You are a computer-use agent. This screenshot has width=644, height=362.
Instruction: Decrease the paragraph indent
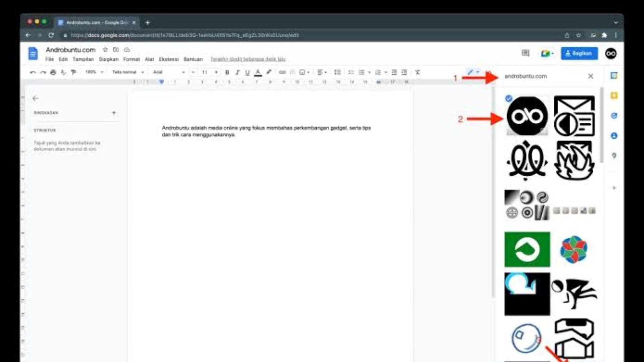[x=394, y=72]
